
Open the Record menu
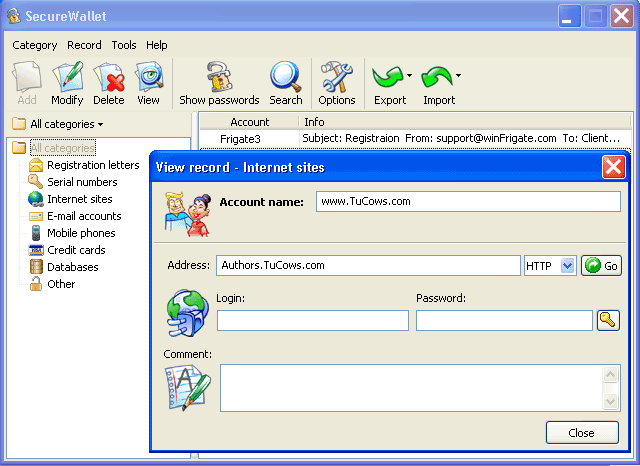(x=84, y=45)
